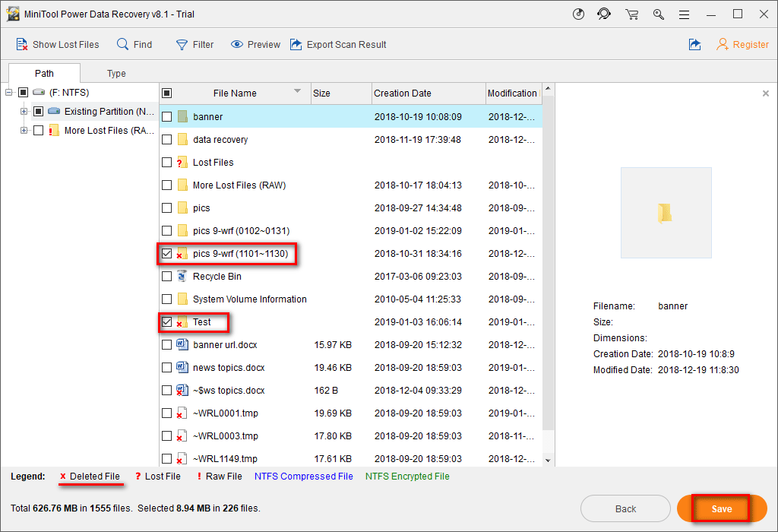This screenshot has width=778, height=532.
Task: Click the NTFS Encrypted File legend text
Action: click(x=407, y=477)
